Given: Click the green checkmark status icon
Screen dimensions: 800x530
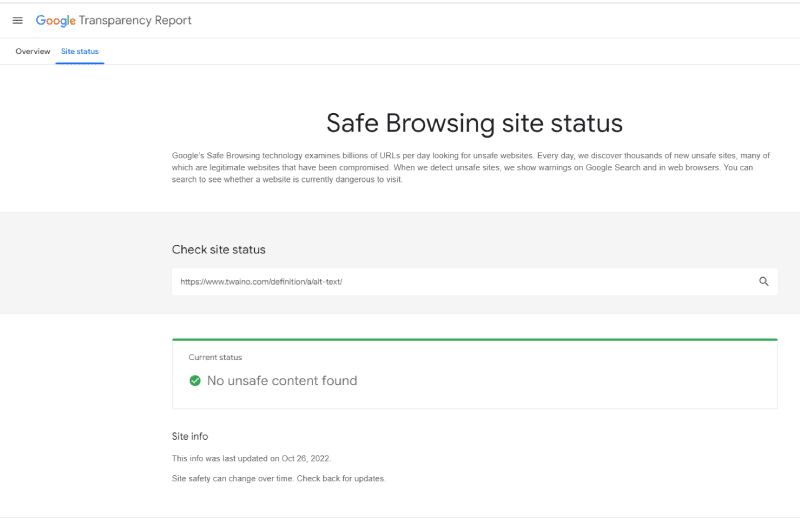Looking at the screenshot, I should pos(195,381).
